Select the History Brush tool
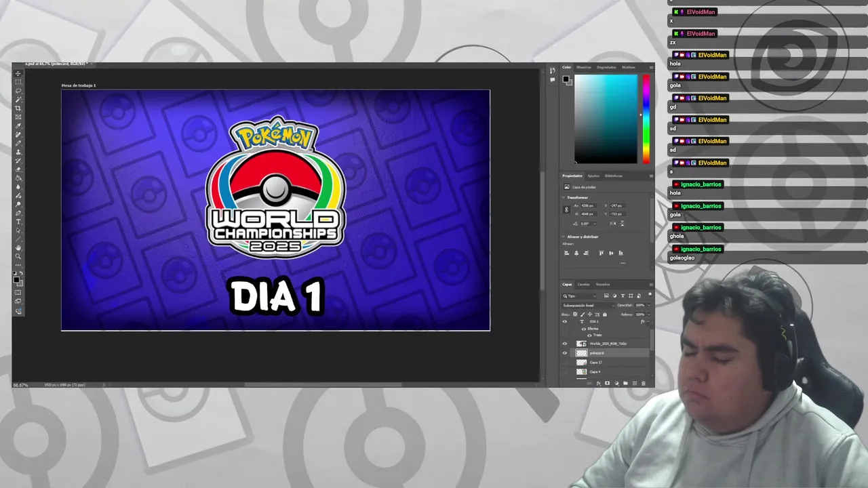This screenshot has height=488, width=868. pos(18,161)
